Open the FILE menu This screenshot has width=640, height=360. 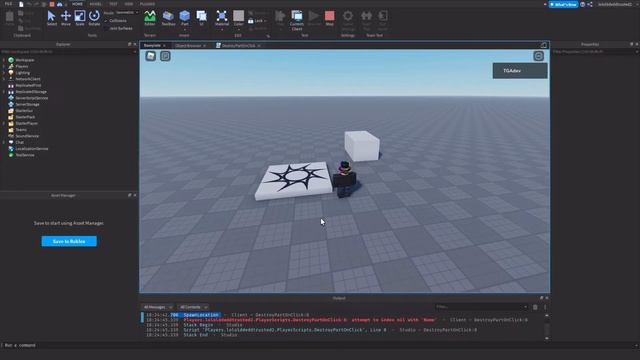point(9,4)
